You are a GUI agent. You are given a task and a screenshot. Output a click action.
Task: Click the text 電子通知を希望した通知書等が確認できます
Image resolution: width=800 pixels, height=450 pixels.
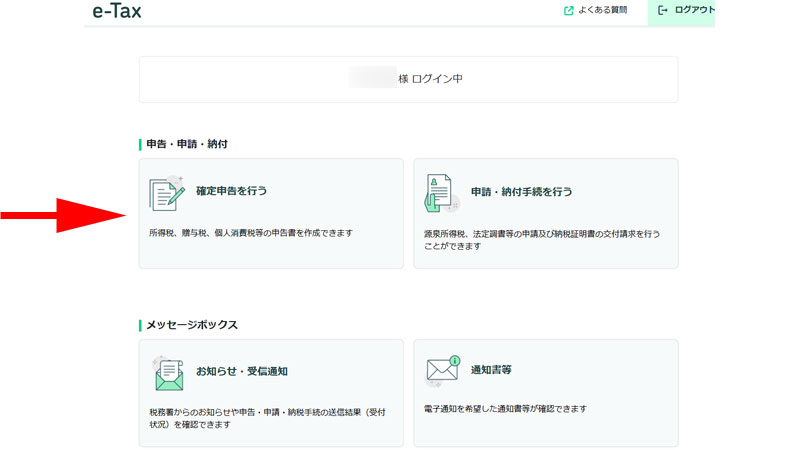pos(505,409)
